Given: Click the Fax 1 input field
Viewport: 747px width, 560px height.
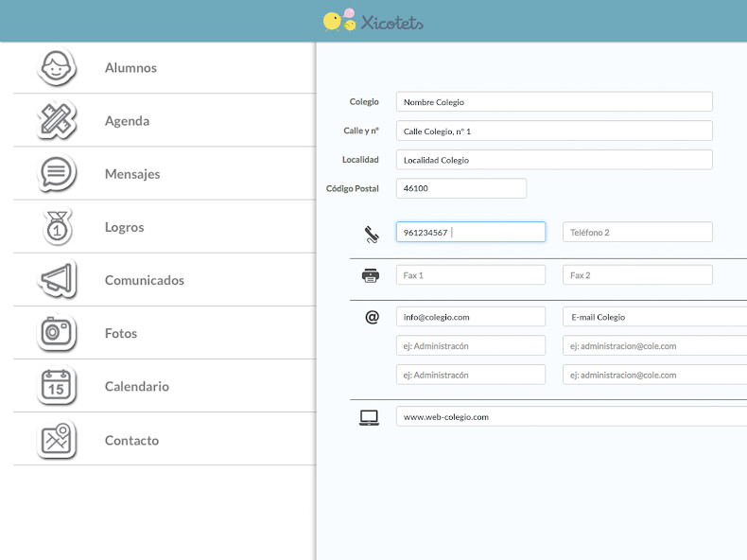Looking at the screenshot, I should point(471,275).
